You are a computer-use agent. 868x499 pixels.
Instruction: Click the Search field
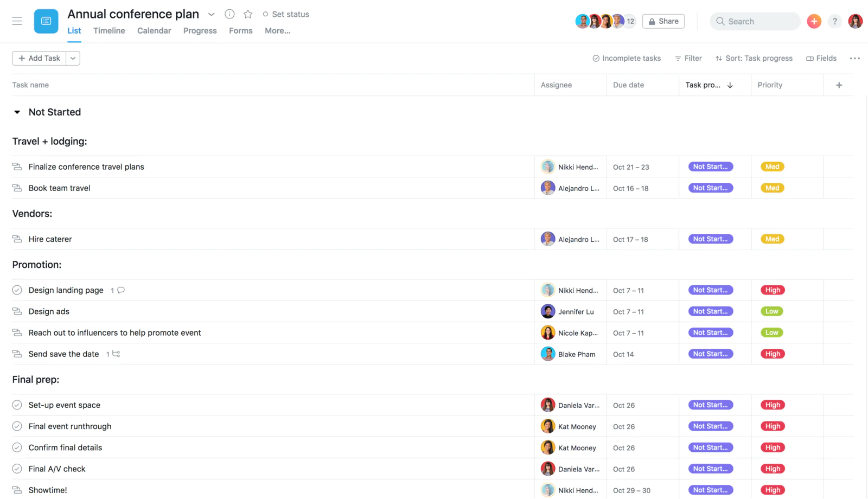pos(755,21)
